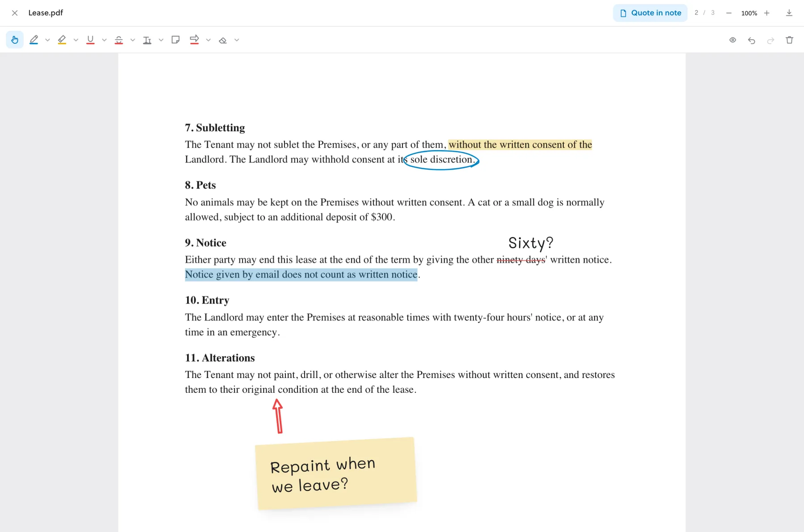Viewport: 804px width, 532px height.
Task: Click the '8. Pets' heading
Action: 200,185
